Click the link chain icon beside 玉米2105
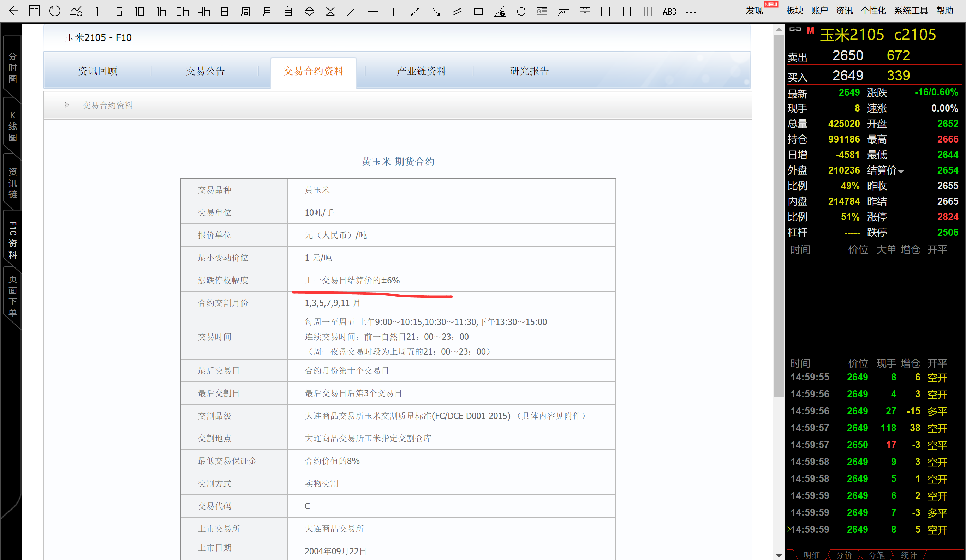Image resolution: width=966 pixels, height=560 pixels. point(795,29)
